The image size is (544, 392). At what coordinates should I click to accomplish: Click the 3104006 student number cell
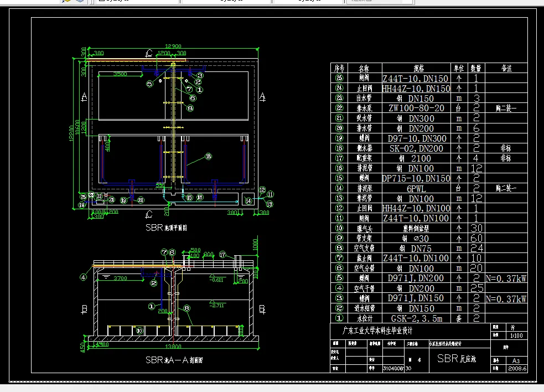(393, 368)
